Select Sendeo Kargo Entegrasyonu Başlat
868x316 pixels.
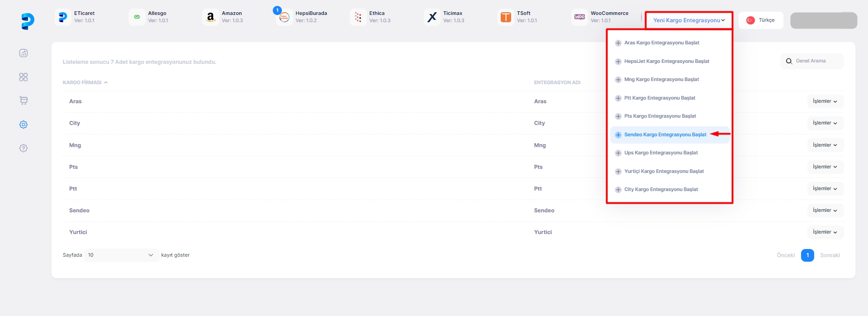[665, 135]
